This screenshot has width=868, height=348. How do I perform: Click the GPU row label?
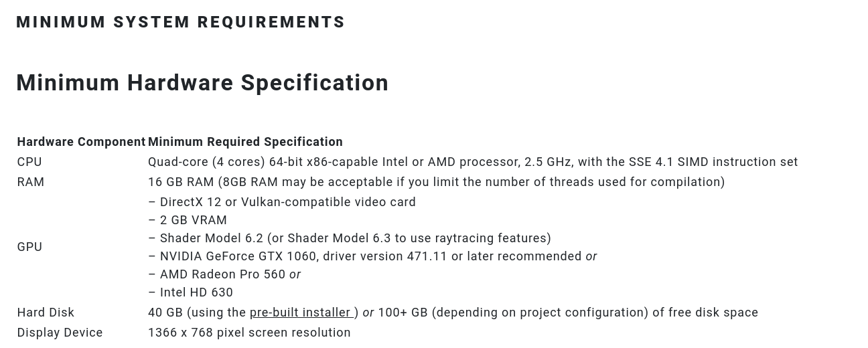[29, 247]
